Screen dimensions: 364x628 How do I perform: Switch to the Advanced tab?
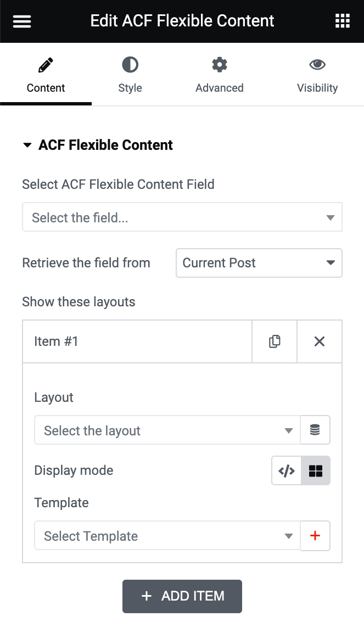pos(219,75)
